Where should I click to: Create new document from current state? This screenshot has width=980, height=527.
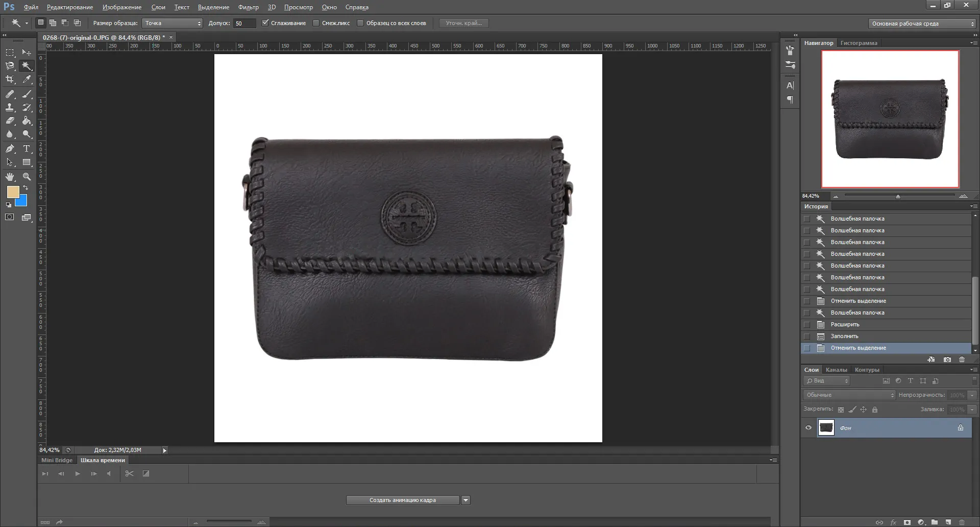(931, 360)
